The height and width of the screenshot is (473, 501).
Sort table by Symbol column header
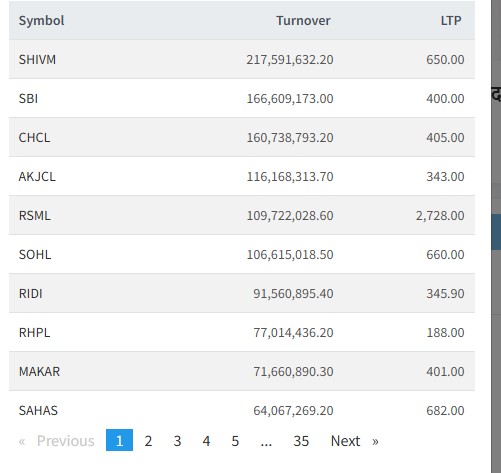(41, 21)
